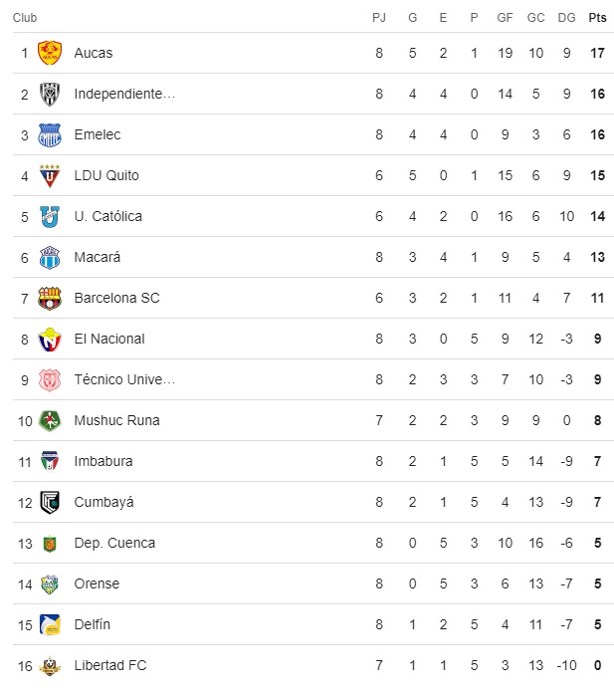The width and height of the screenshot is (614, 700).
Task: Click the Pts column header
Action: pyautogui.click(x=597, y=17)
